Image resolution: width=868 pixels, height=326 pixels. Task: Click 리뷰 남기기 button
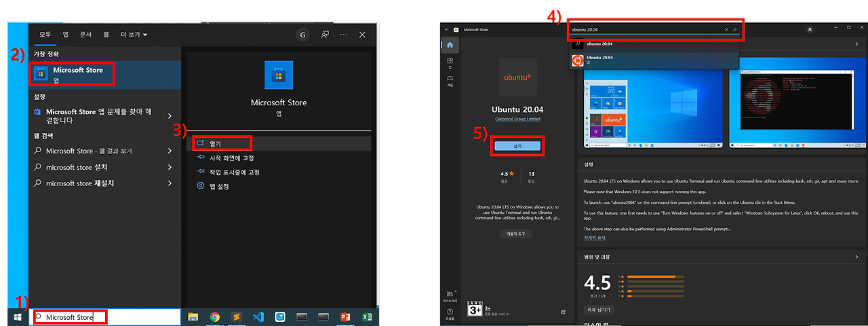597,310
